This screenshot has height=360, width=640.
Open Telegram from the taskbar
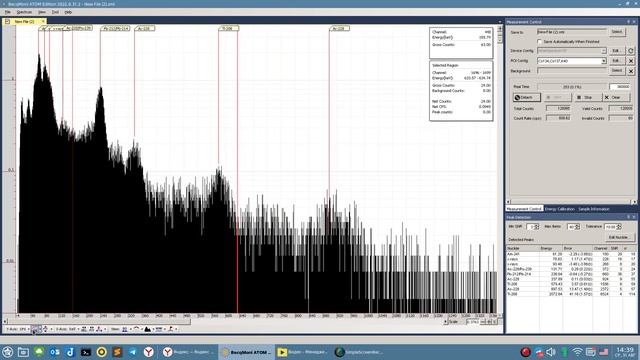pos(133,352)
